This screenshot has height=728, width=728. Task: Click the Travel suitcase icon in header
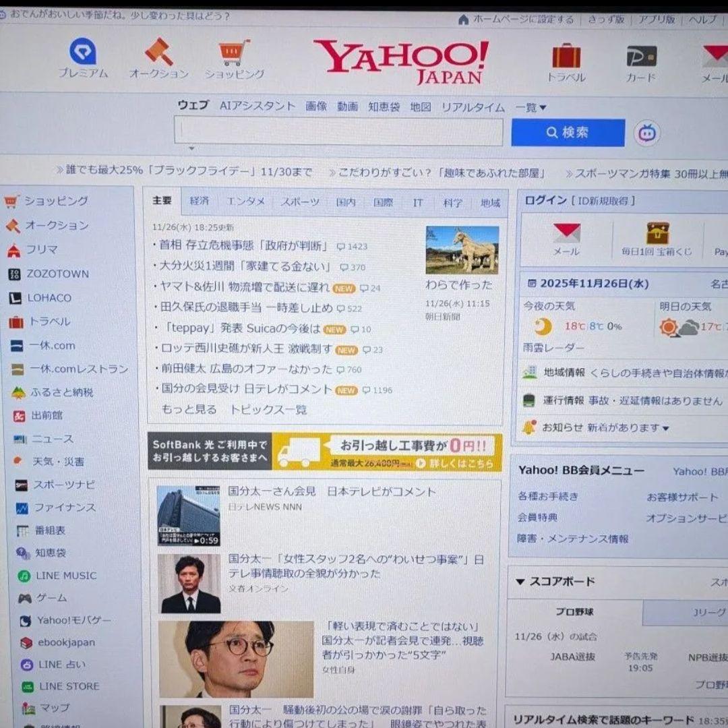coord(566,55)
